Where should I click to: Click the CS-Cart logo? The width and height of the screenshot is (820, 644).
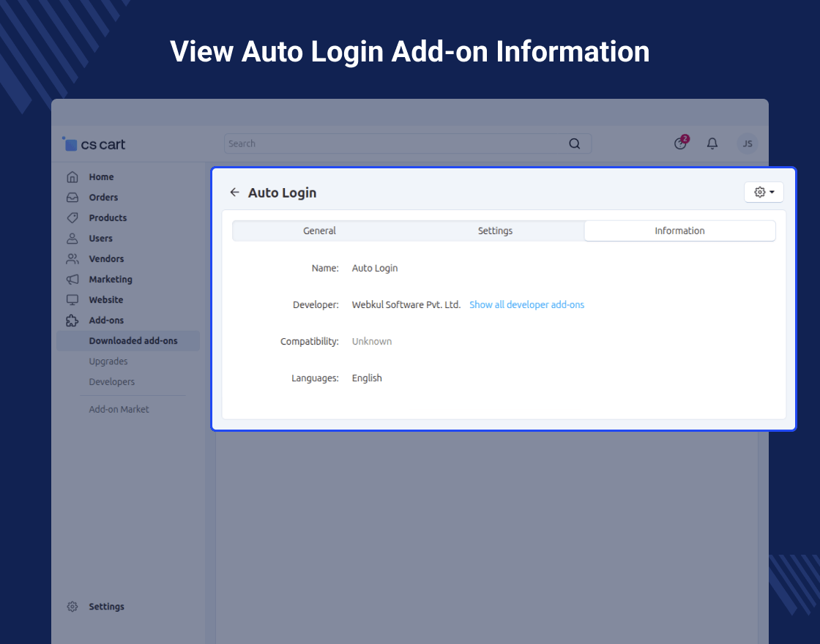pos(94,144)
